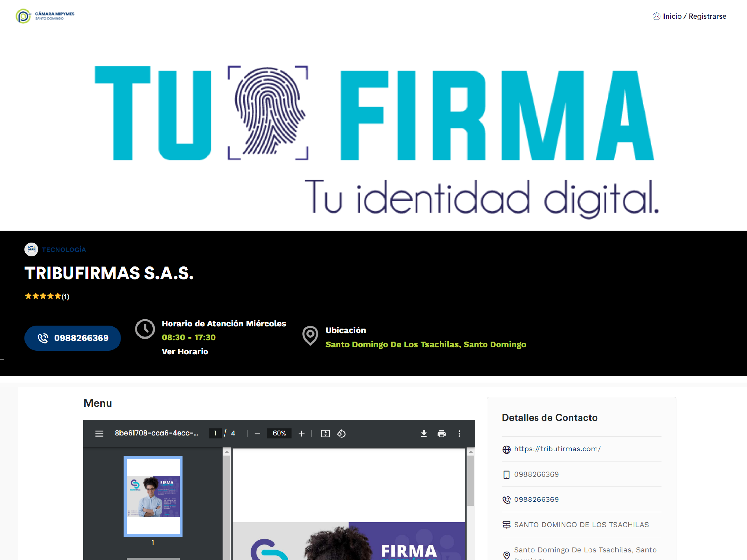Click the user account icon beside Inicio
747x560 pixels.
656,16
